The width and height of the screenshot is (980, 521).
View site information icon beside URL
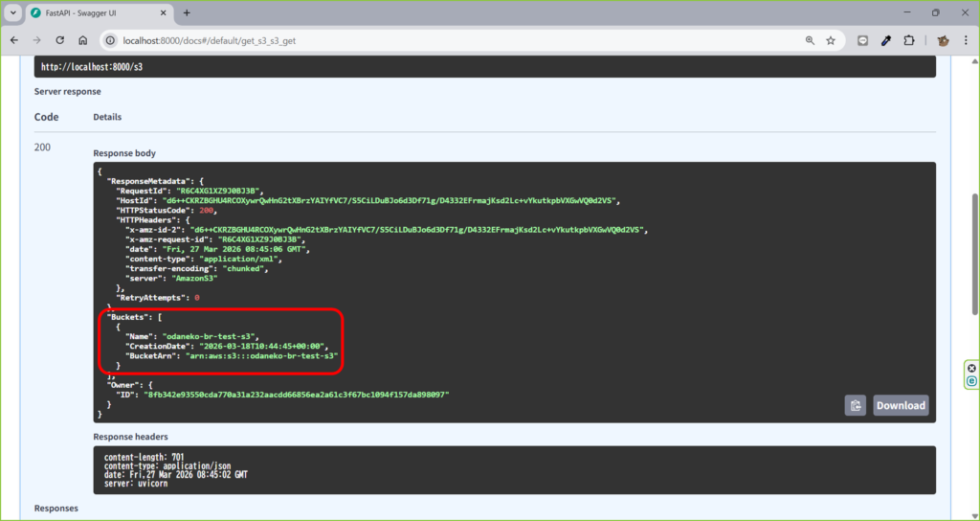point(110,41)
